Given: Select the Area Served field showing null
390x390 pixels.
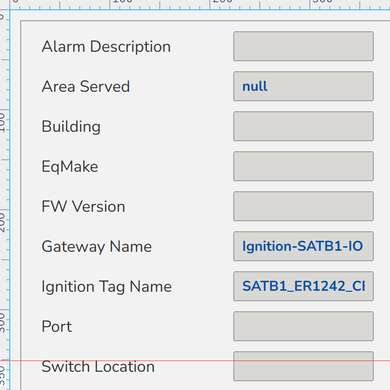Looking at the screenshot, I should 303,86.
